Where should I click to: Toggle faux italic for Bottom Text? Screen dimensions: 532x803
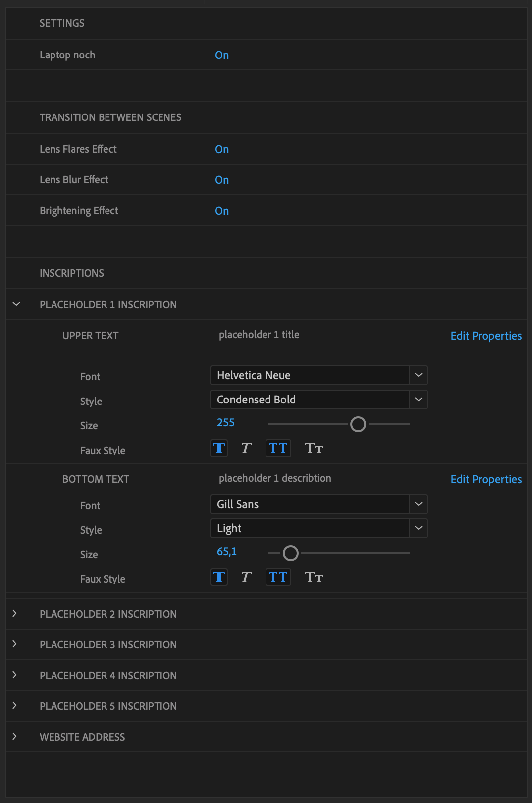(x=246, y=577)
